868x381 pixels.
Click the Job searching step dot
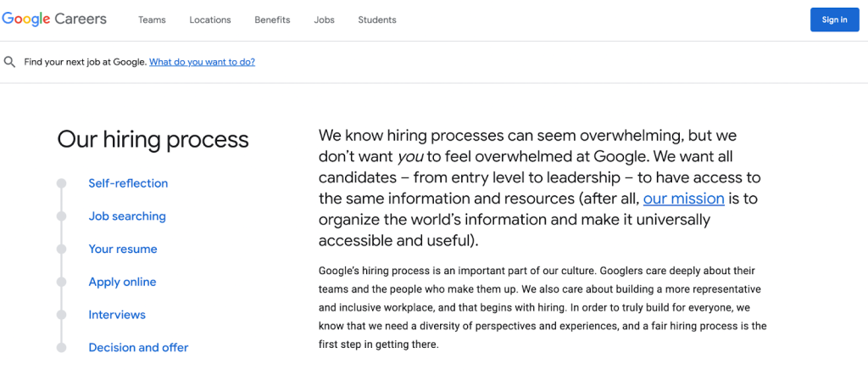tap(61, 216)
